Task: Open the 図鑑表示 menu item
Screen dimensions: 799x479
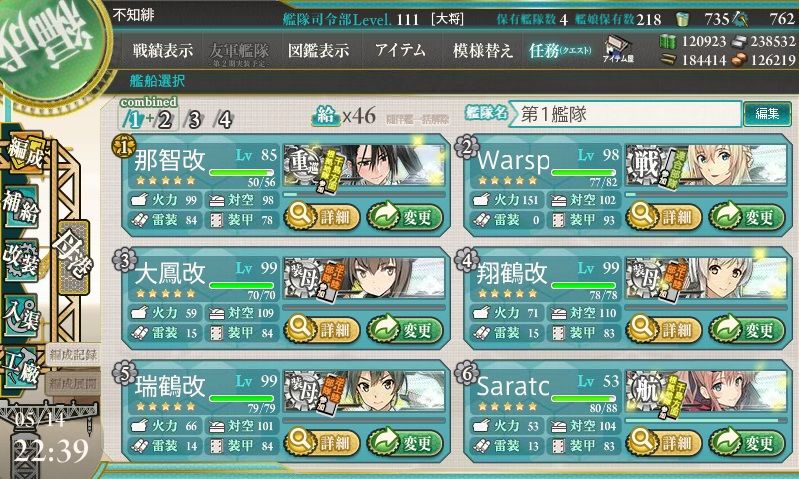Action: 318,50
